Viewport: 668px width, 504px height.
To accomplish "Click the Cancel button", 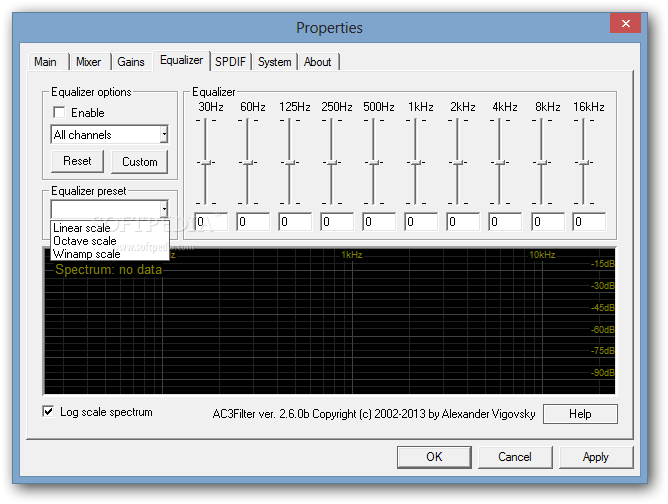I will pyautogui.click(x=515, y=457).
